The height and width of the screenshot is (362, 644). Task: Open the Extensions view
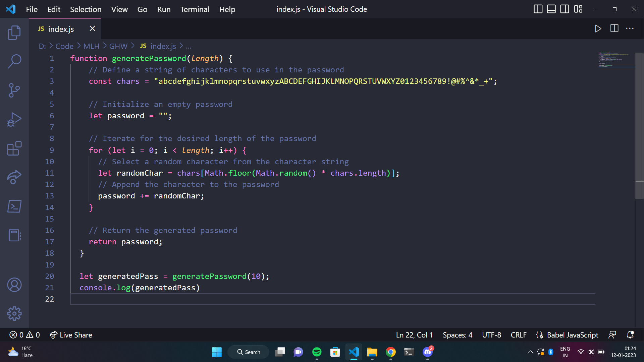pos(14,148)
